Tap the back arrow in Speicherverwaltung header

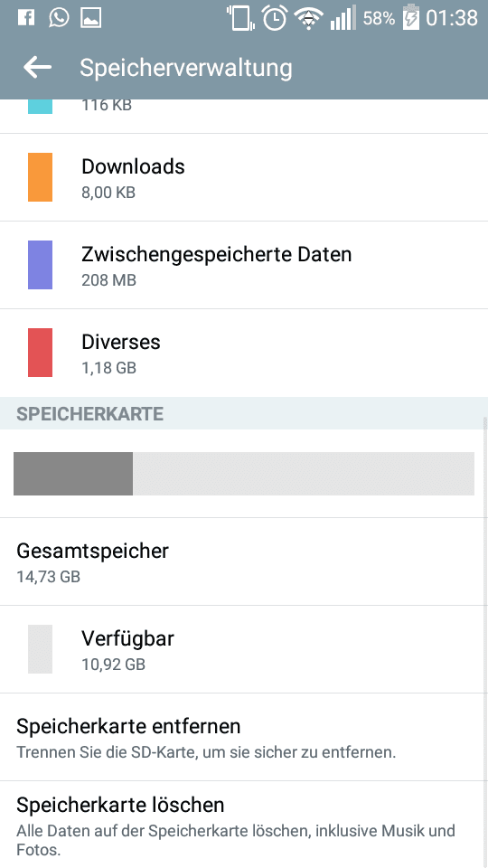click(37, 68)
